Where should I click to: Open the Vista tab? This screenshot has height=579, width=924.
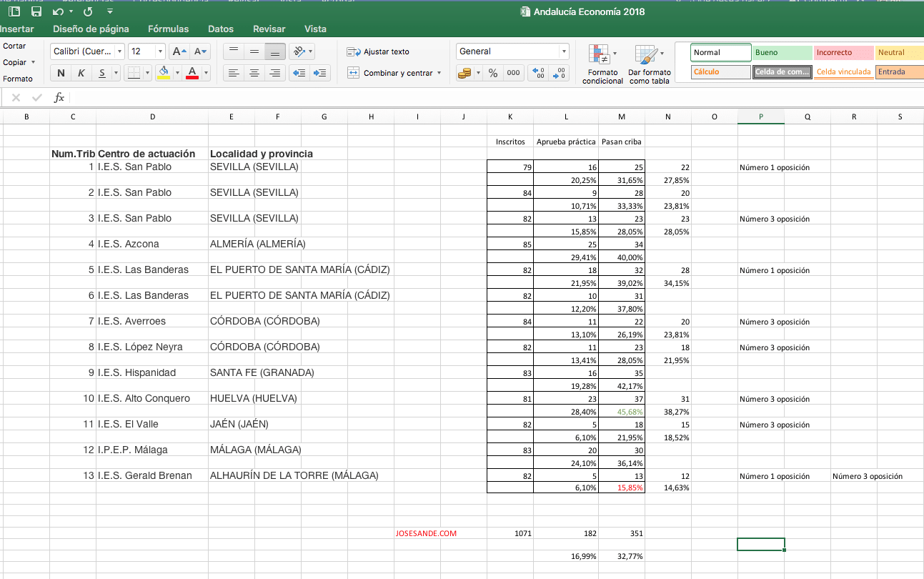coord(315,29)
